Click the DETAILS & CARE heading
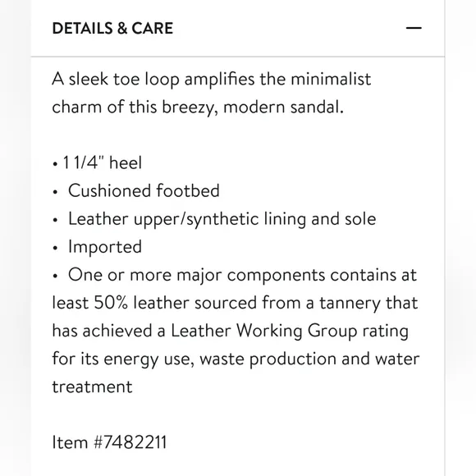This screenshot has height=476, width=476. coord(112,28)
